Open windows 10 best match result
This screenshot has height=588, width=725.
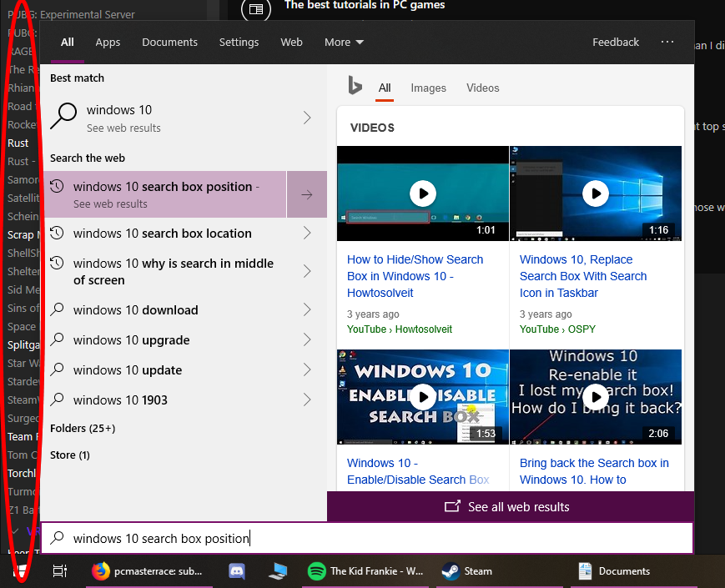click(x=185, y=118)
